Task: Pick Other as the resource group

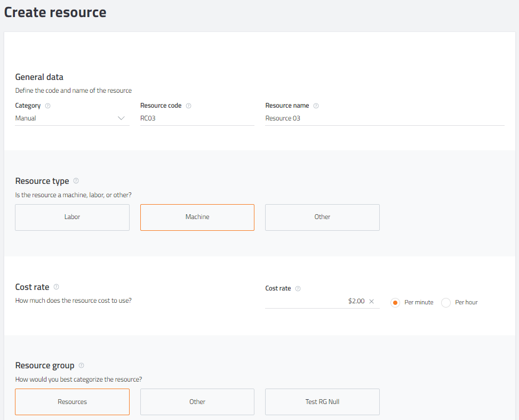Action: point(197,402)
